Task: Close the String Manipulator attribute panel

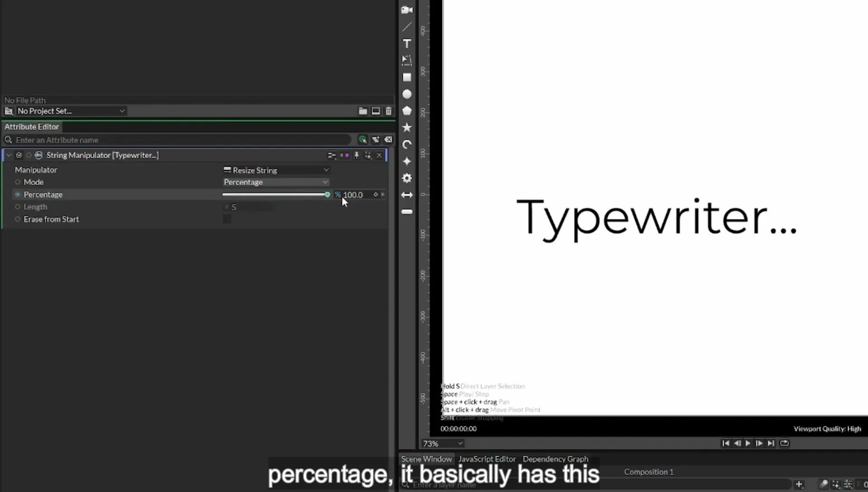Action: pos(379,155)
